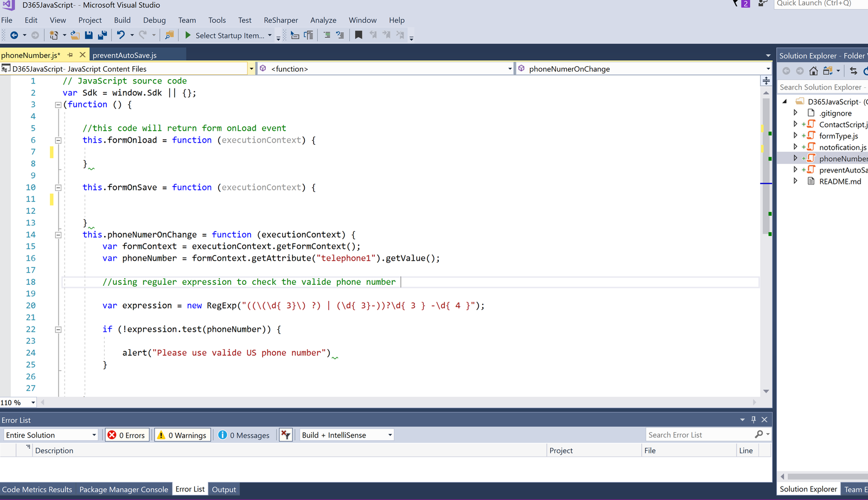Toggle the 0 Warnings filter
The height and width of the screenshot is (500, 868).
click(183, 435)
